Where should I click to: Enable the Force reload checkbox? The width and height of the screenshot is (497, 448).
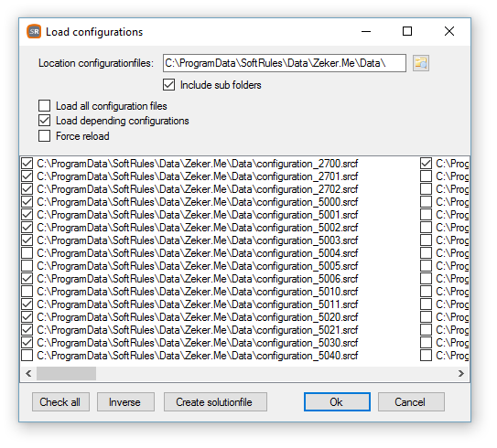[44, 136]
